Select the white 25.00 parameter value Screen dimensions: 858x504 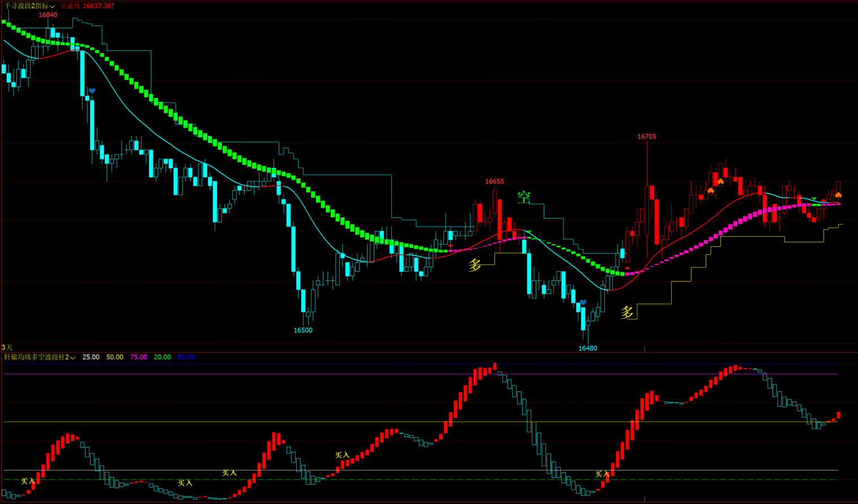click(x=91, y=357)
